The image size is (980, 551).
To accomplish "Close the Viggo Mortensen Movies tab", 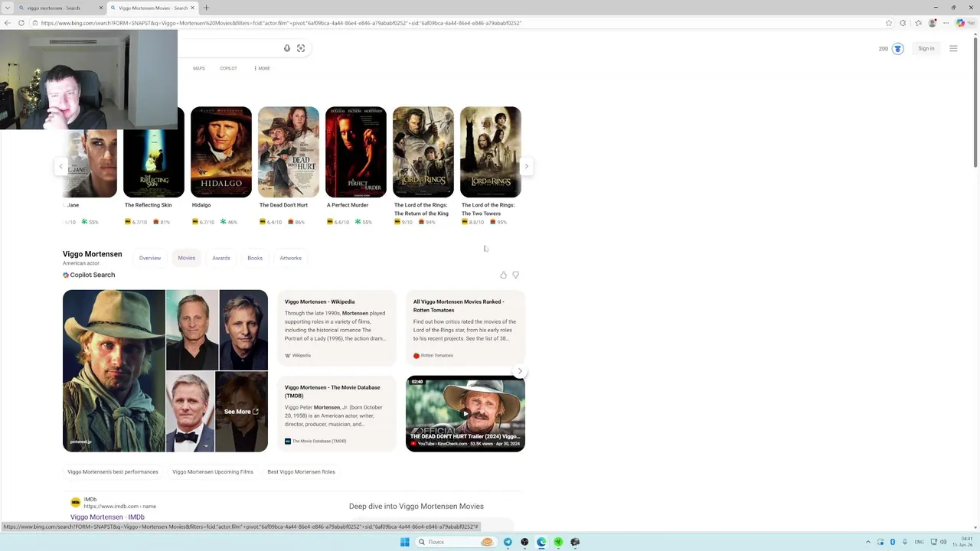I will pos(193,8).
